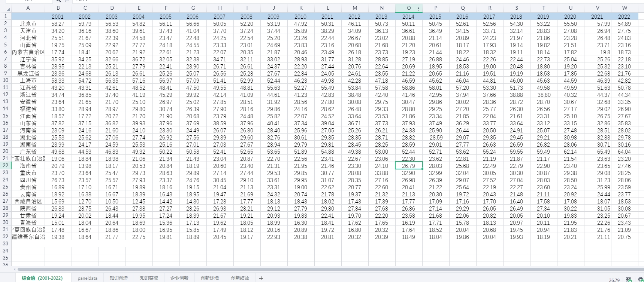Screen dimensions: 644x282
Task: Open the calculator status icon in status bar
Action: click(x=629, y=279)
